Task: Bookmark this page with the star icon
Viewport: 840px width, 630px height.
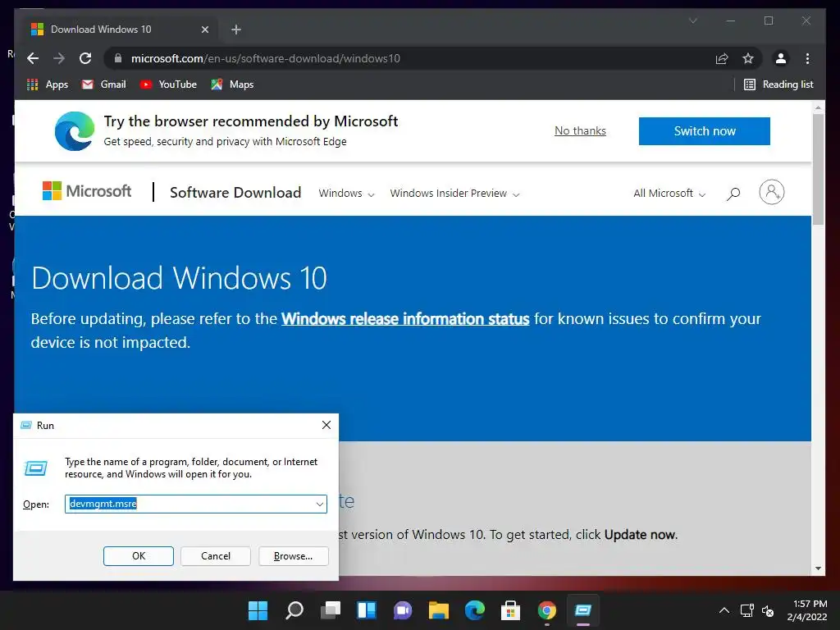Action: (x=748, y=58)
